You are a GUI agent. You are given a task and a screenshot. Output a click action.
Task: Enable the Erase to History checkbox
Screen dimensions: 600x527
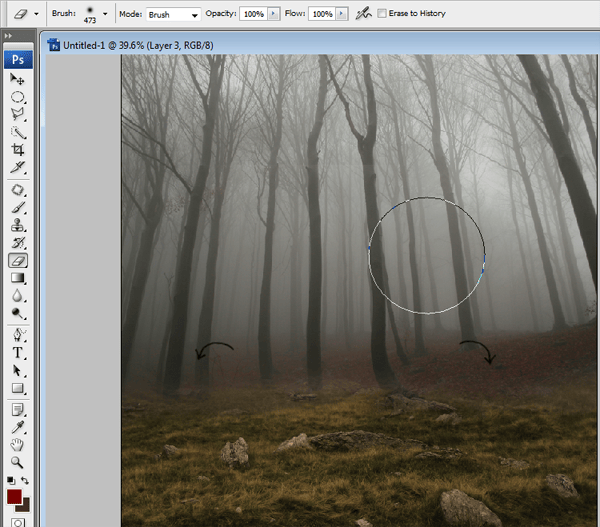381,14
